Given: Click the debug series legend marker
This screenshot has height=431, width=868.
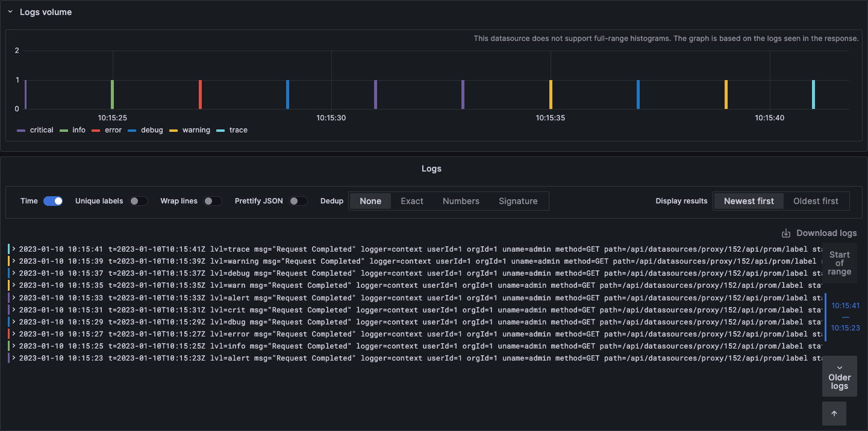Looking at the screenshot, I should click(x=132, y=130).
